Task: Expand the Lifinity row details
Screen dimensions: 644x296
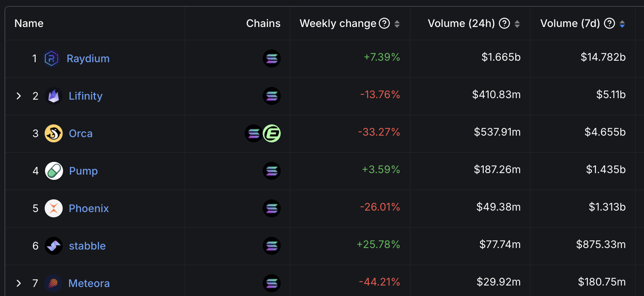Action: click(19, 96)
